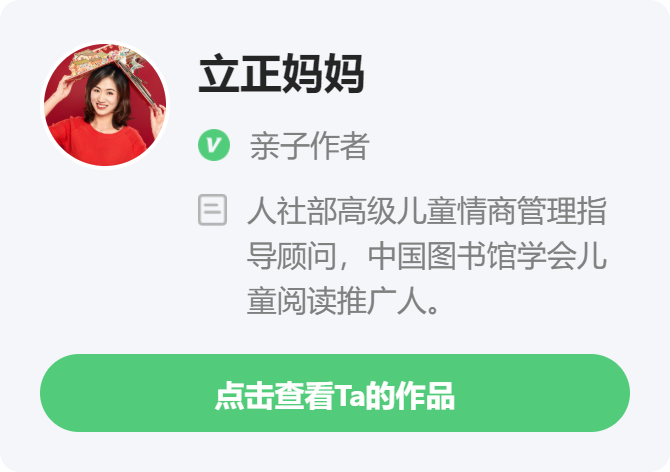The height and width of the screenshot is (472, 670).
Task: Click the 点击查看Ta的作品 green button
Action: [x=335, y=393]
